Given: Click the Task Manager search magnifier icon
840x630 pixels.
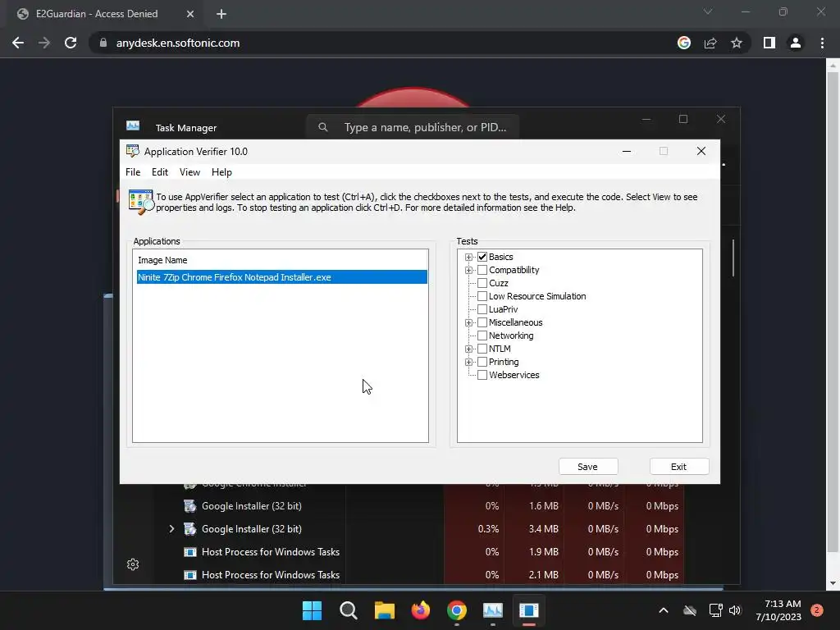Looking at the screenshot, I should (323, 127).
